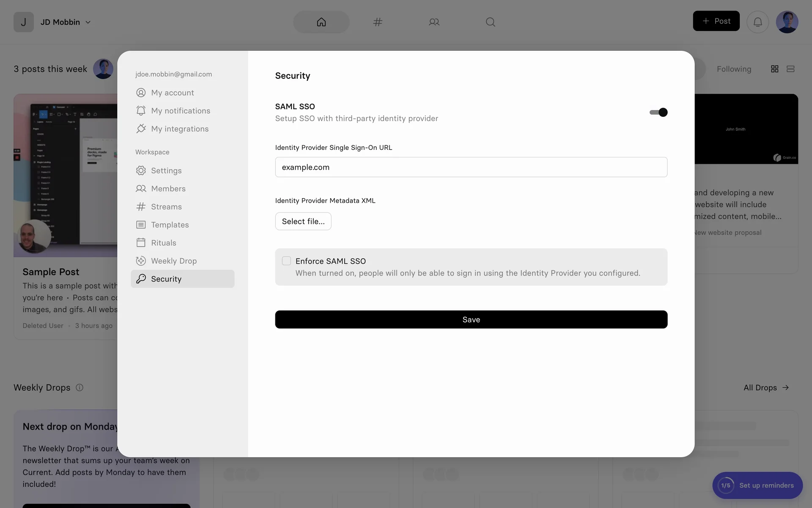The height and width of the screenshot is (508, 812).
Task: Click Select file for Metadata XML
Action: [303, 221]
